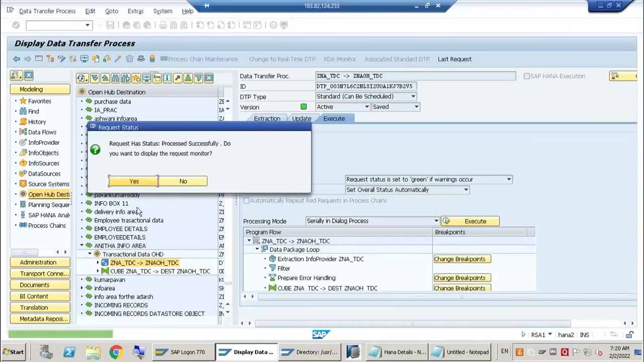Screen dimensions: 644x362
Task: Close tree pane with X icon beside filter
Action: [x=209, y=78]
